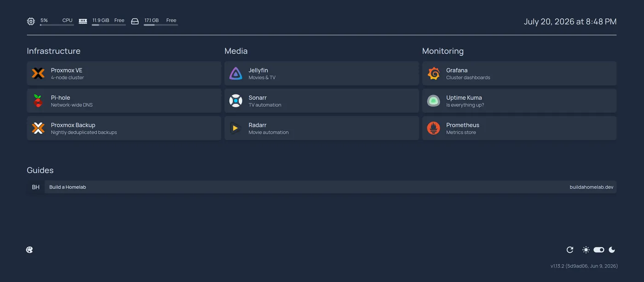Click the date and time display
The width and height of the screenshot is (644, 282).
point(570,22)
